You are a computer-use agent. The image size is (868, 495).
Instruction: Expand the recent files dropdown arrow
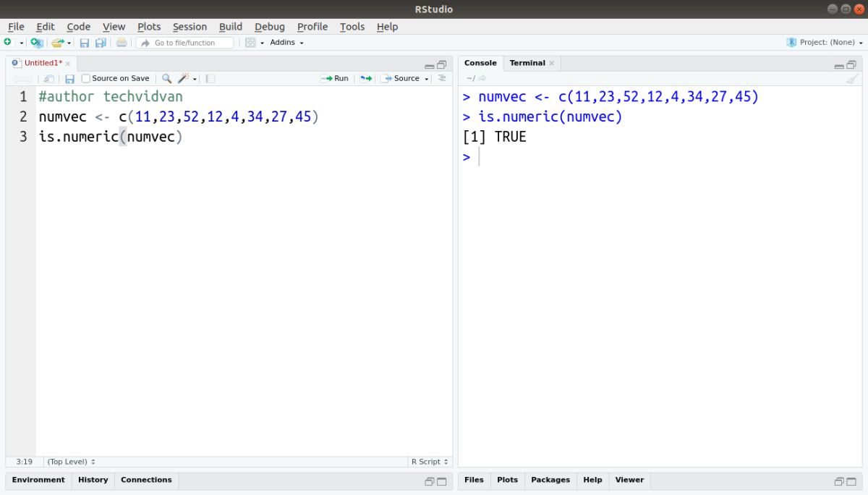69,43
